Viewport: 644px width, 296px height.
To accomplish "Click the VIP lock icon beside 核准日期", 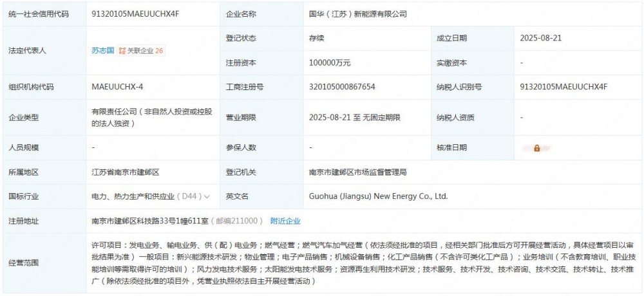I will (537, 148).
